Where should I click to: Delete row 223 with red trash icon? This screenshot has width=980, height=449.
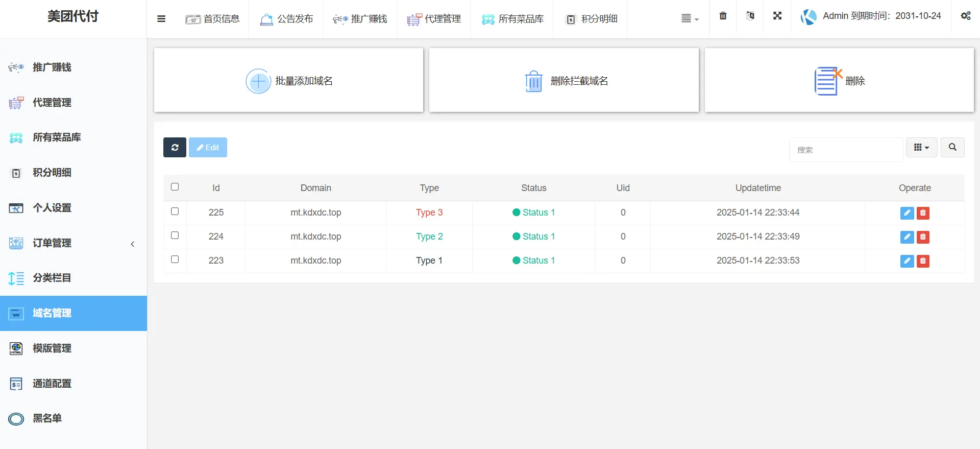point(923,261)
